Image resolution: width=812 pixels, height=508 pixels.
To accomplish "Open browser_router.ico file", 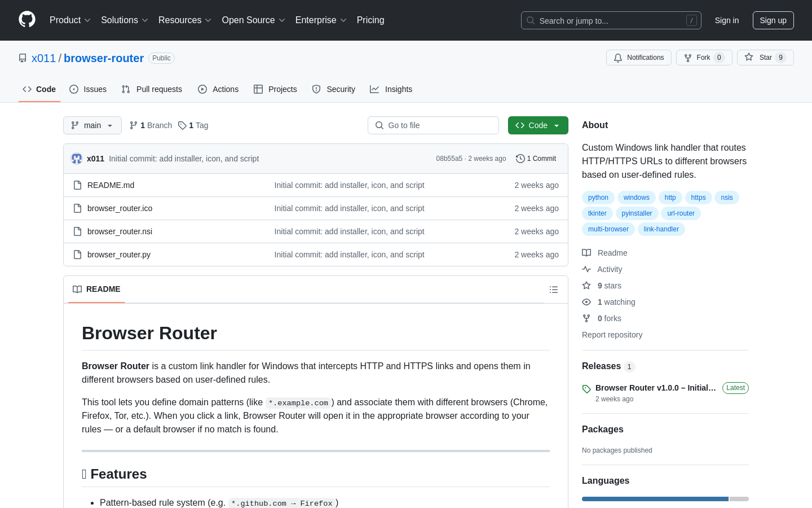I will click(x=120, y=208).
